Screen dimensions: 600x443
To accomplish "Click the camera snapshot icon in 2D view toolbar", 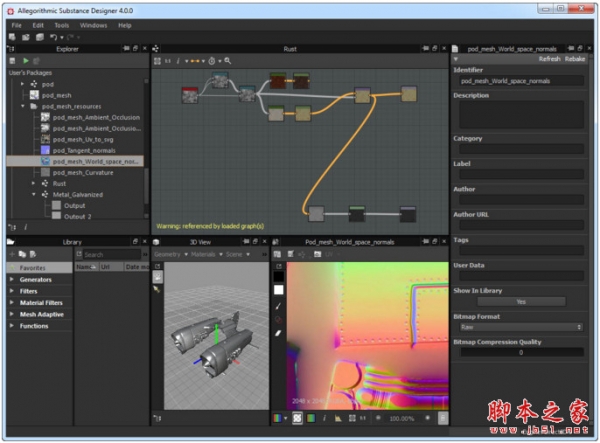I will [x=318, y=254].
